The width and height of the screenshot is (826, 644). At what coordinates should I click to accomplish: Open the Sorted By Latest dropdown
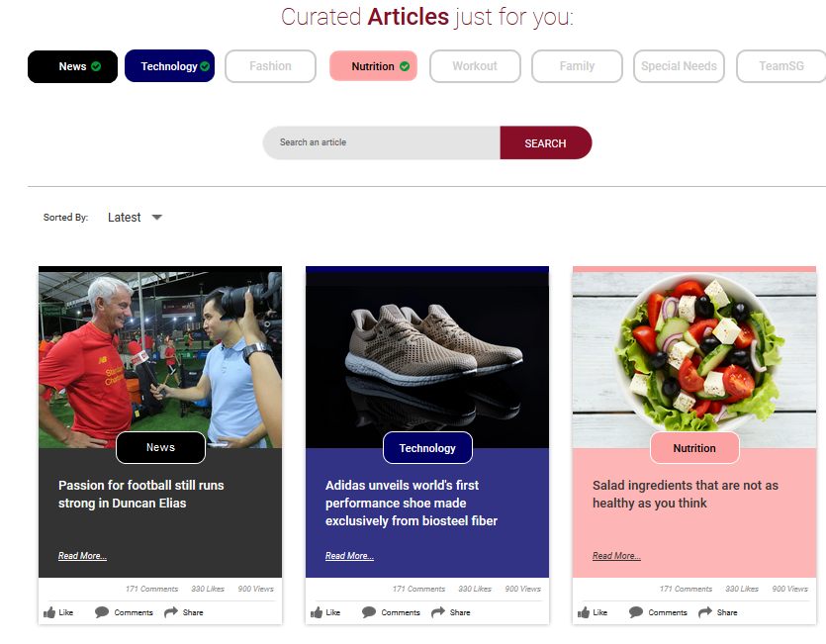[135, 218]
